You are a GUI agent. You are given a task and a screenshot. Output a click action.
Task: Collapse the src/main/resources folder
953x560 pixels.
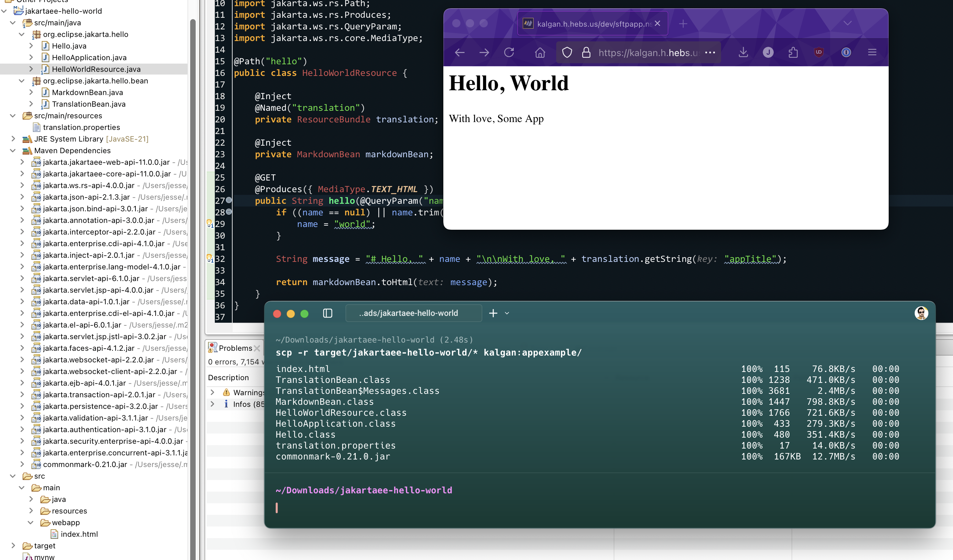click(x=13, y=116)
